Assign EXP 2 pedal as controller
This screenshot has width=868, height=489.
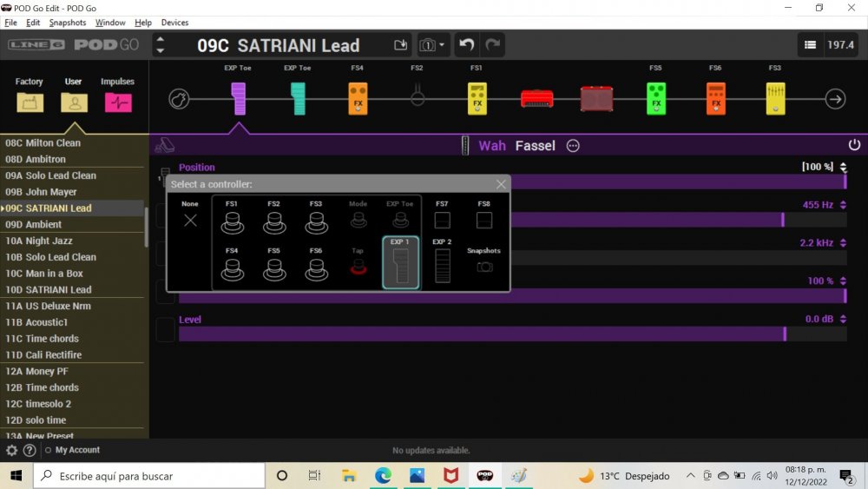click(442, 262)
